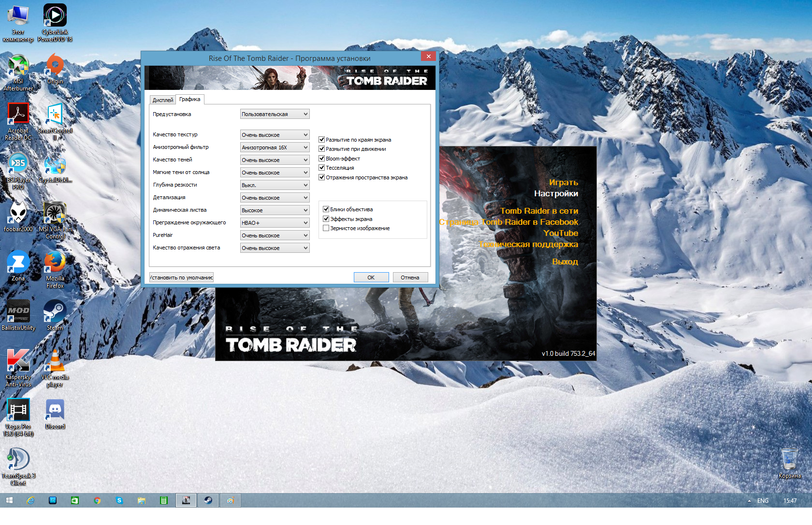Expand the Глубина резкости dropdown
The width and height of the screenshot is (812, 525).
pos(275,185)
